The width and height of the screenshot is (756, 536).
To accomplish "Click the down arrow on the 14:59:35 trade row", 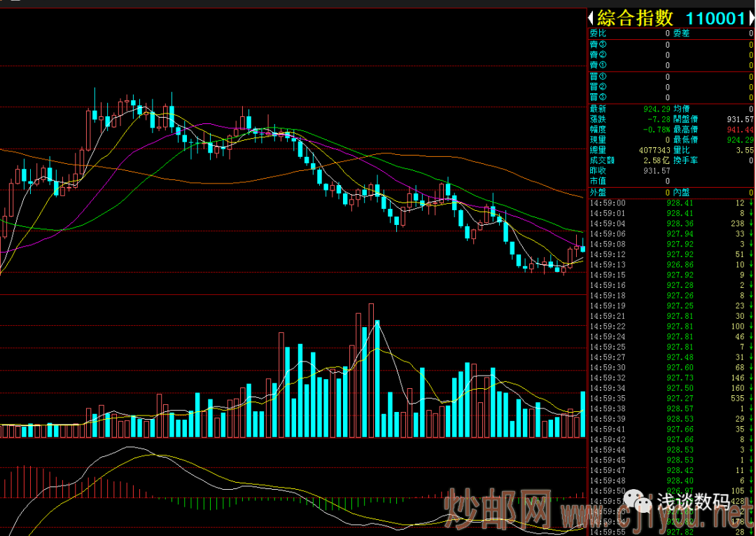I will pyautogui.click(x=750, y=398).
